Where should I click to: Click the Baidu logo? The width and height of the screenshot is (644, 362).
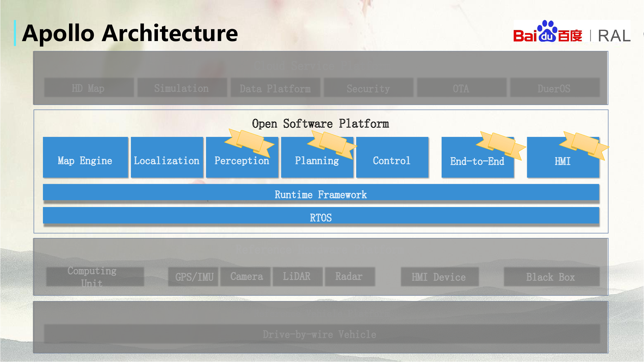coord(547,32)
